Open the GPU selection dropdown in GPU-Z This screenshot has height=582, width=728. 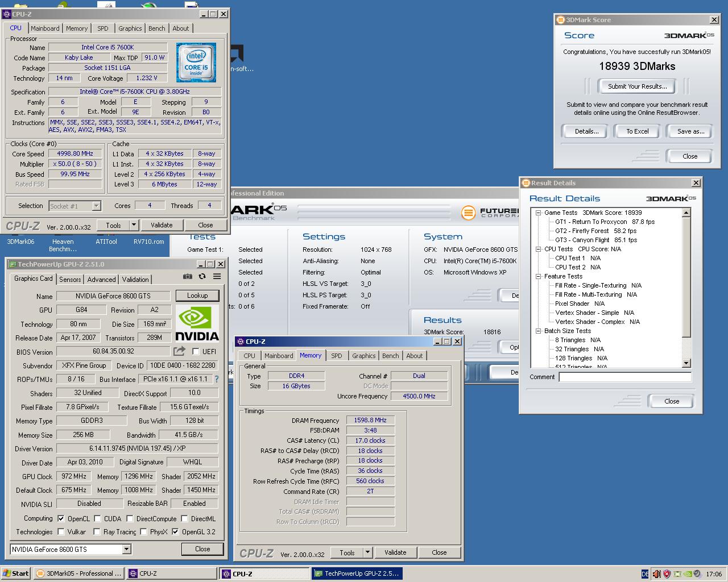126,549
